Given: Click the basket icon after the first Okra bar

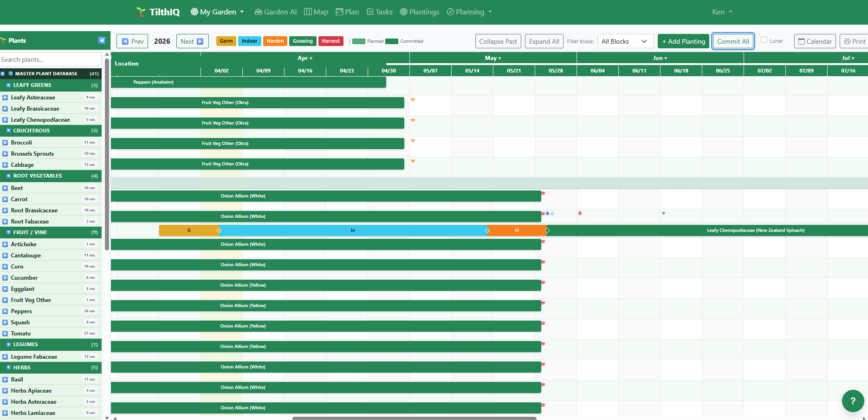Looking at the screenshot, I should [x=413, y=99].
